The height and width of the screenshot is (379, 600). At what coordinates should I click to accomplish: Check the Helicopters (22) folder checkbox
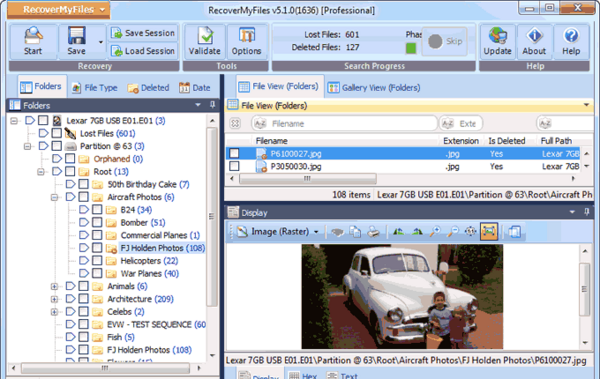(97, 261)
